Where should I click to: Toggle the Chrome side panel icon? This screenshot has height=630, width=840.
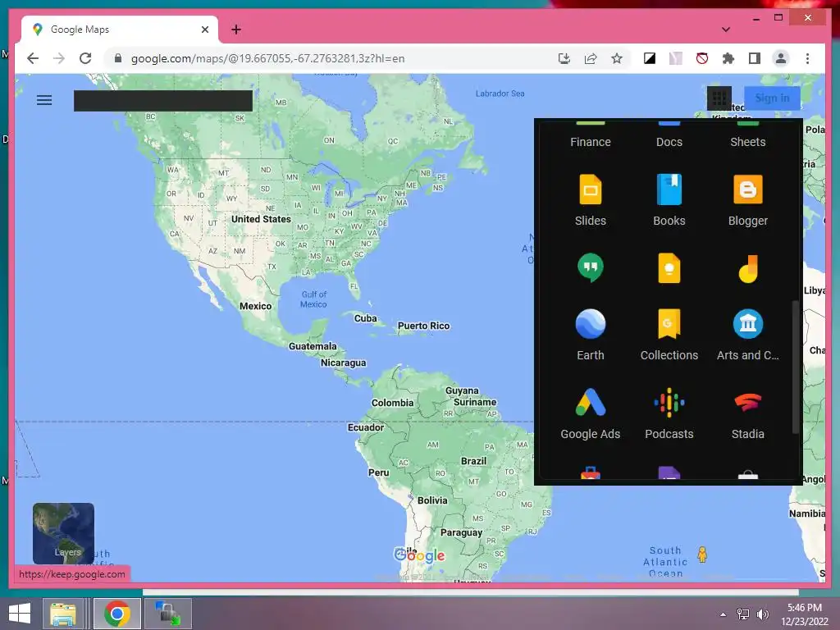tap(755, 58)
